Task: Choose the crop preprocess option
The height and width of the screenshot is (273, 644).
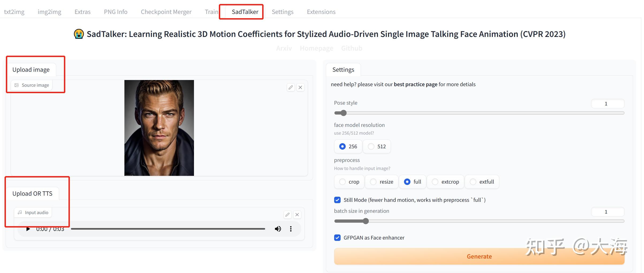Action: click(342, 182)
